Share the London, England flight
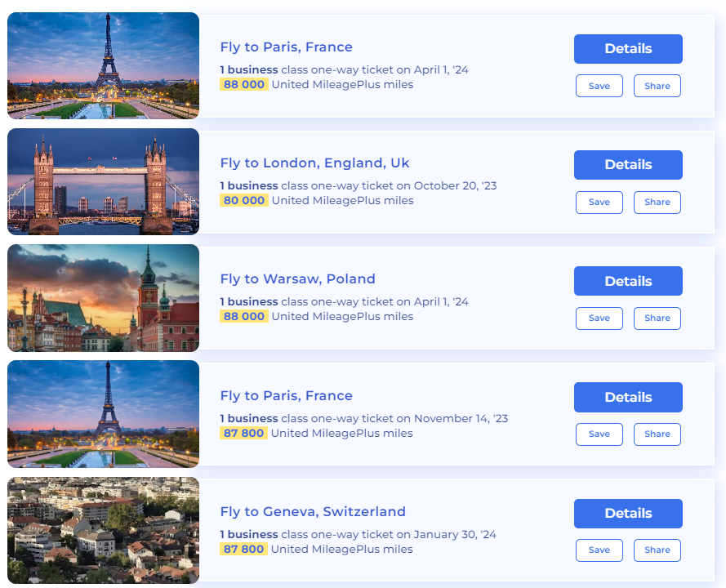The width and height of the screenshot is (726, 588). click(x=657, y=202)
